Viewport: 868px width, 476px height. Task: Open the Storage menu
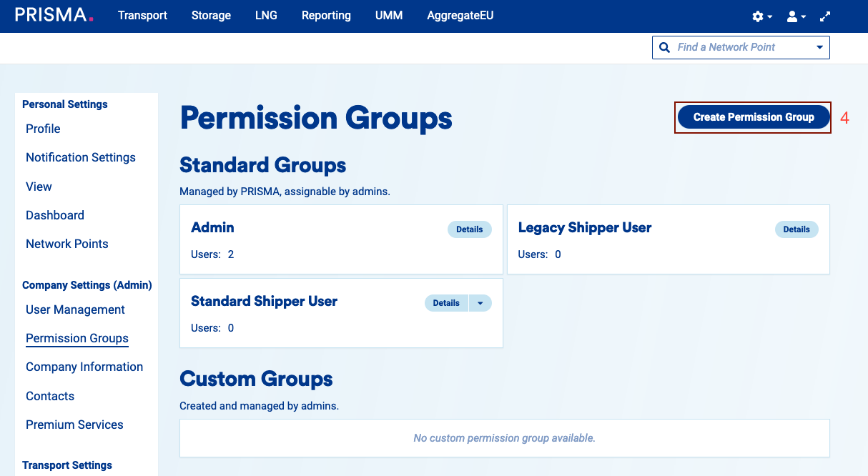click(x=211, y=15)
